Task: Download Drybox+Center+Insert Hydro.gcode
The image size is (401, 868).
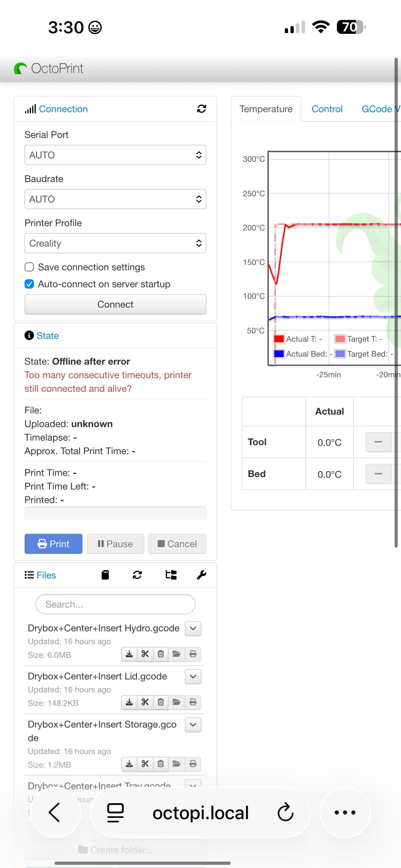Action: tap(129, 654)
